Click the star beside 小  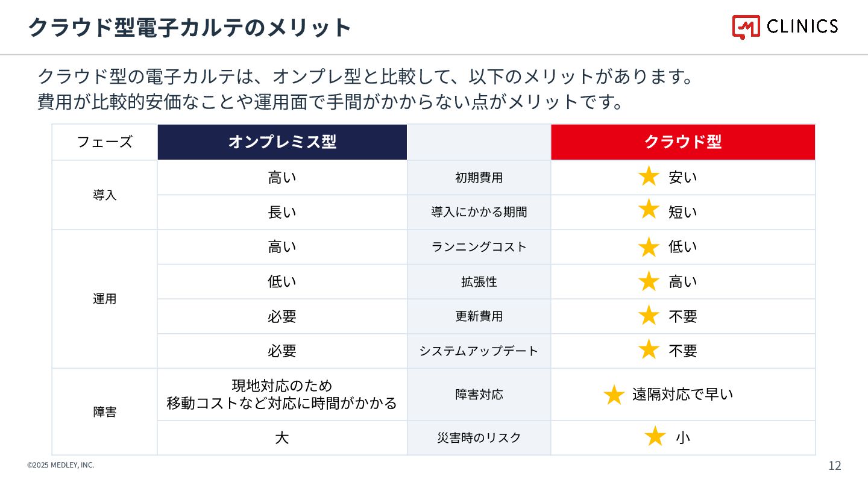pyautogui.click(x=655, y=436)
